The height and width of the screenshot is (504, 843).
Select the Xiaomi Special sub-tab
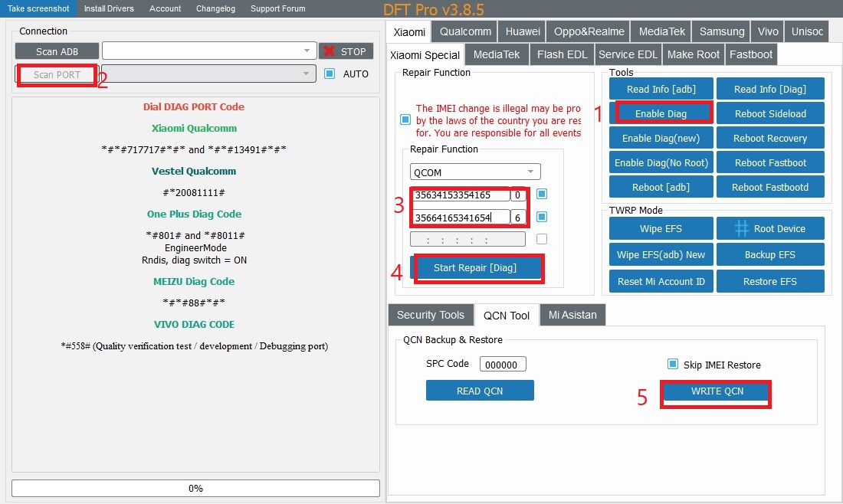(425, 55)
